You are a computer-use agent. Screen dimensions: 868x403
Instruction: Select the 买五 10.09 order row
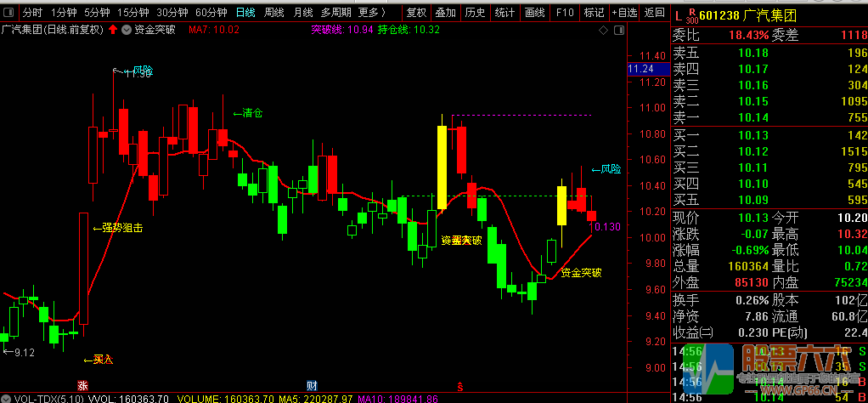pos(769,200)
